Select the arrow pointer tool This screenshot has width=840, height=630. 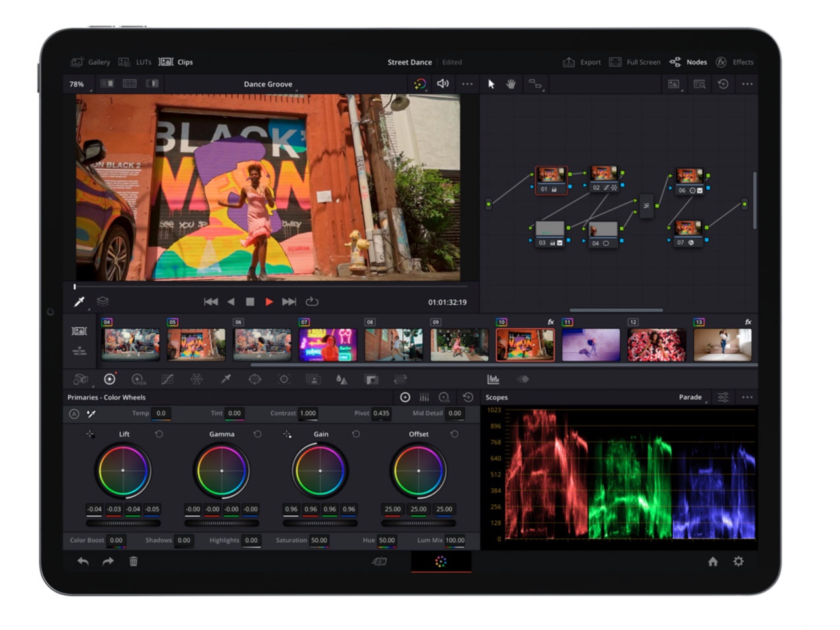491,84
